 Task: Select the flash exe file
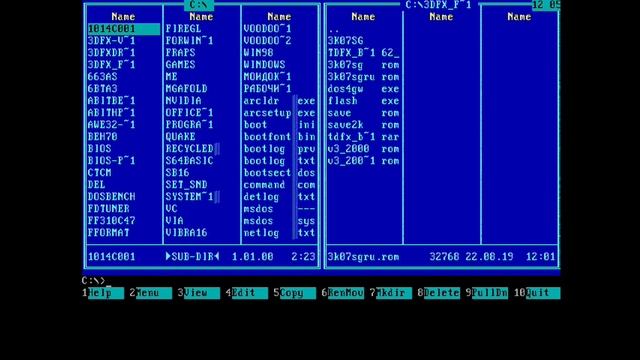pos(363,101)
